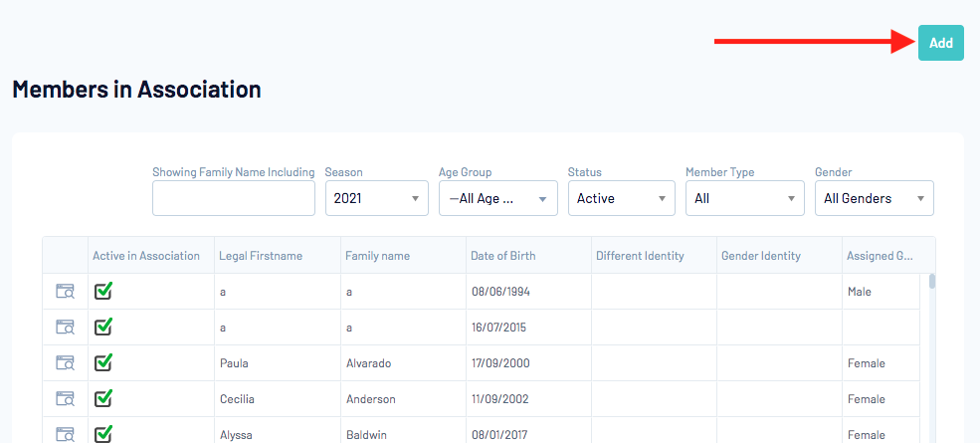Viewport: 980px width, 443px height.
Task: Click the date 11/09/2002
Action: coord(500,399)
